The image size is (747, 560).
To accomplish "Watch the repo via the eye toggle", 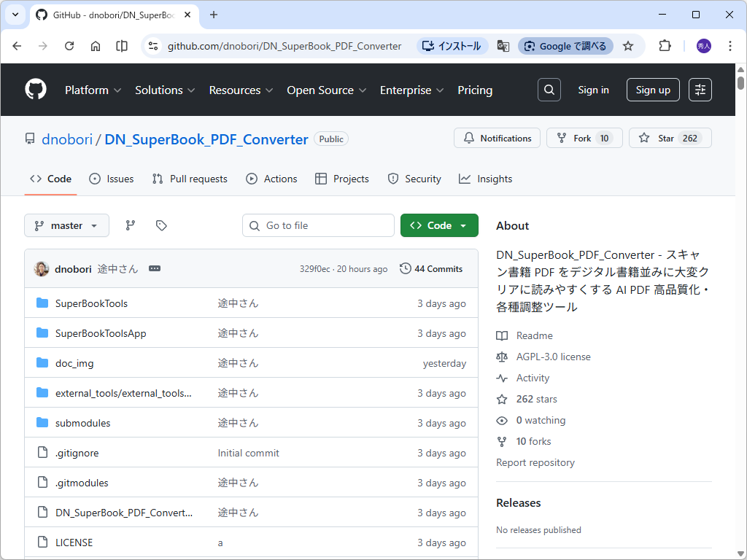I will 501,420.
